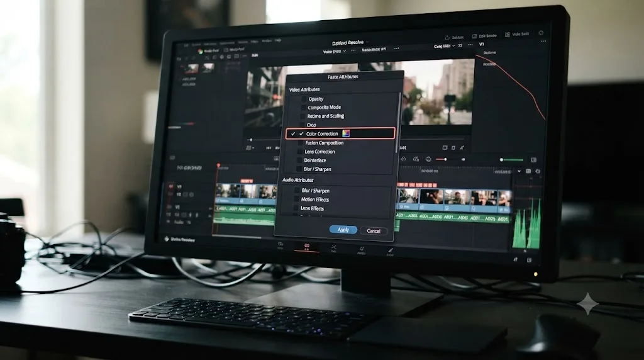Open the DaVinci Resolve title chevron dropdown
Screen dimensions: 644x360
point(367,42)
